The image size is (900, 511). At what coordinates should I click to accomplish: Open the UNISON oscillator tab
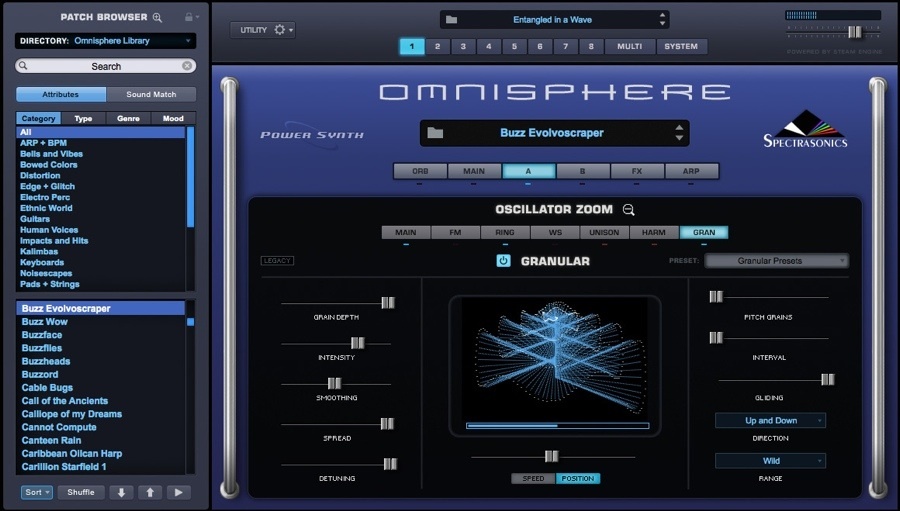[x=604, y=233]
